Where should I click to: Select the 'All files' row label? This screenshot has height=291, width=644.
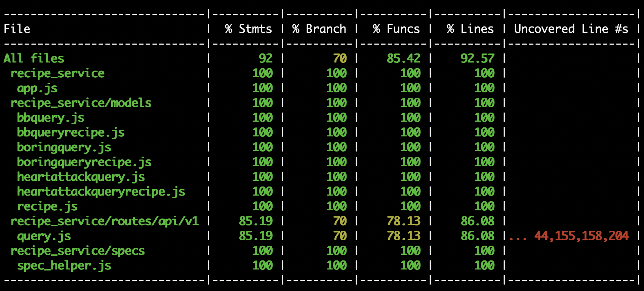pyautogui.click(x=34, y=58)
